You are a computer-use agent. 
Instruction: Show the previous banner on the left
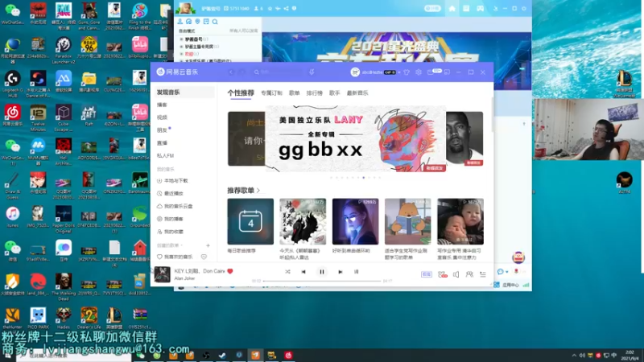246,138
